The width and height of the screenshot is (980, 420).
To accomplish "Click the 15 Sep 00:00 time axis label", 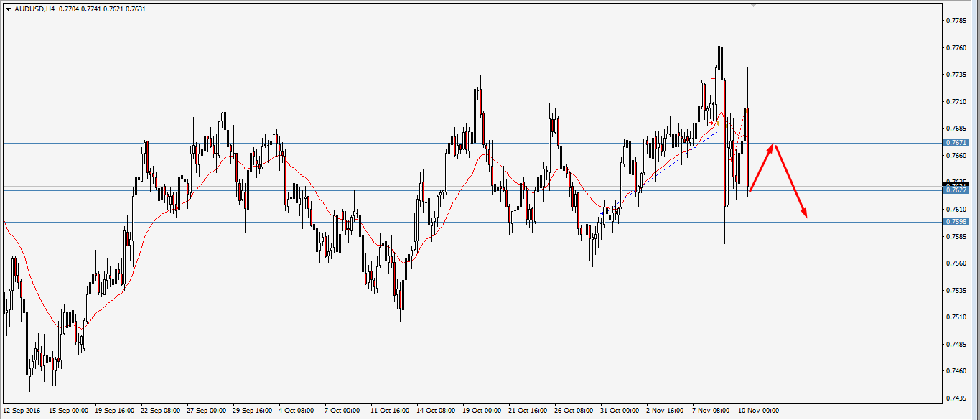I will (x=69, y=411).
